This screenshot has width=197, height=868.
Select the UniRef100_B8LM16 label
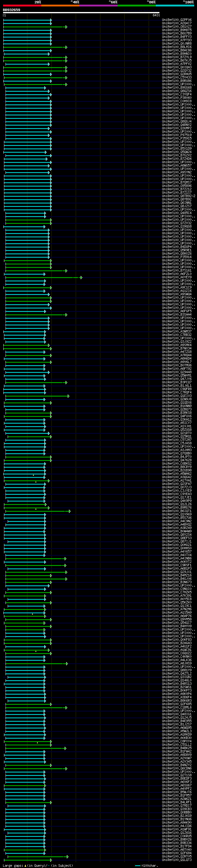coord(177,47)
